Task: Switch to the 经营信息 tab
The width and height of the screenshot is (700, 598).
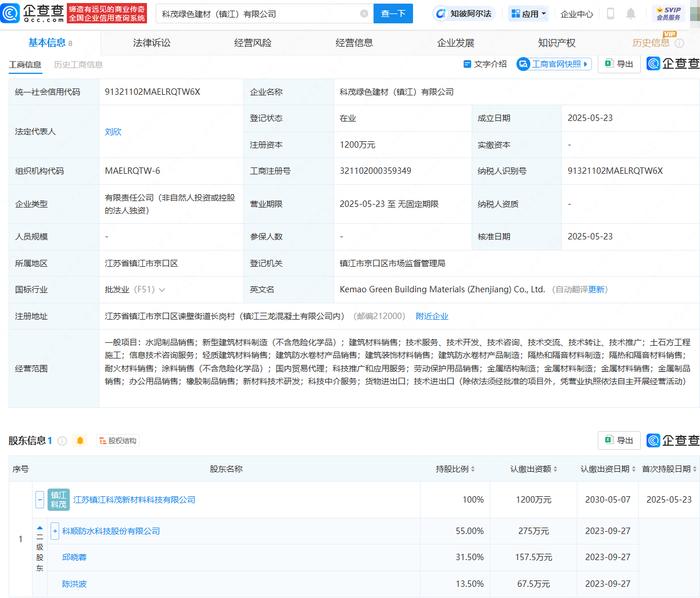Action: [354, 43]
